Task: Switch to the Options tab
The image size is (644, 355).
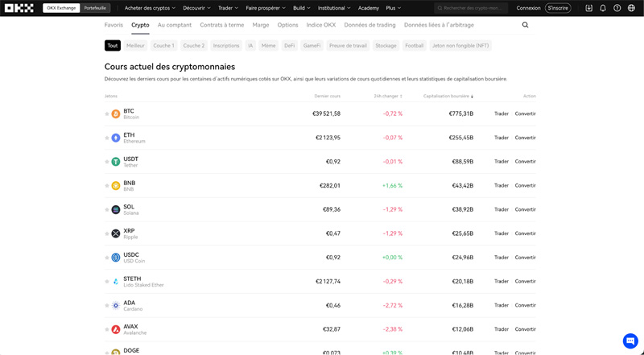Action: coord(287,25)
